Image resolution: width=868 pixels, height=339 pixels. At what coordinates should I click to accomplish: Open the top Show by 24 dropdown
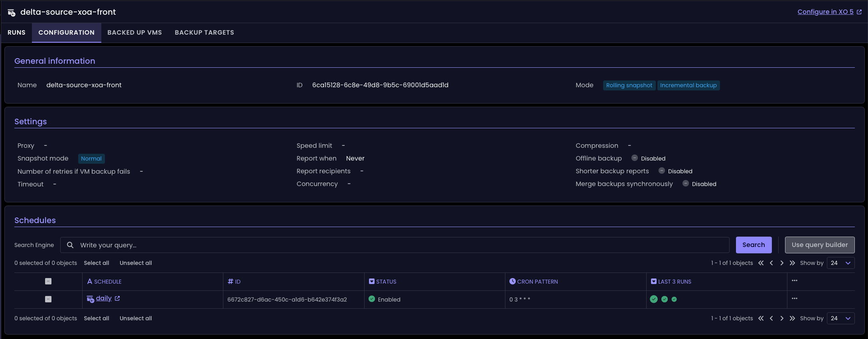coord(840,263)
